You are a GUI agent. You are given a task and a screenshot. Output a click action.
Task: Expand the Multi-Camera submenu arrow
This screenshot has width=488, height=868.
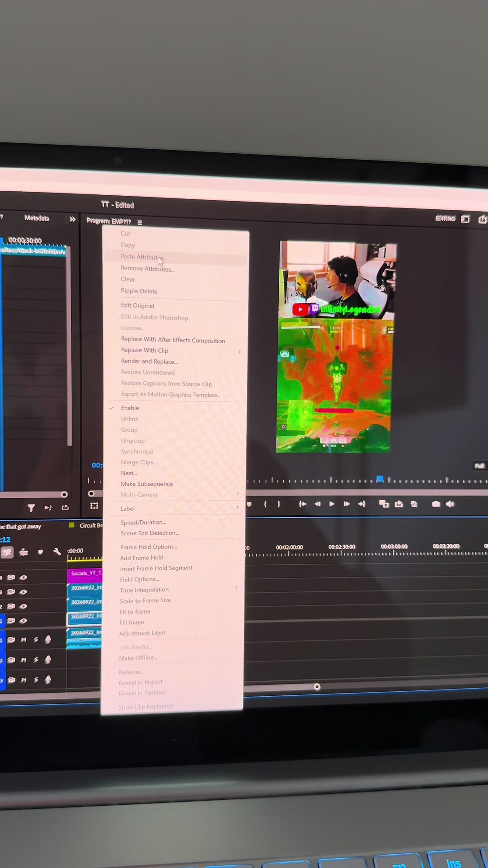238,494
